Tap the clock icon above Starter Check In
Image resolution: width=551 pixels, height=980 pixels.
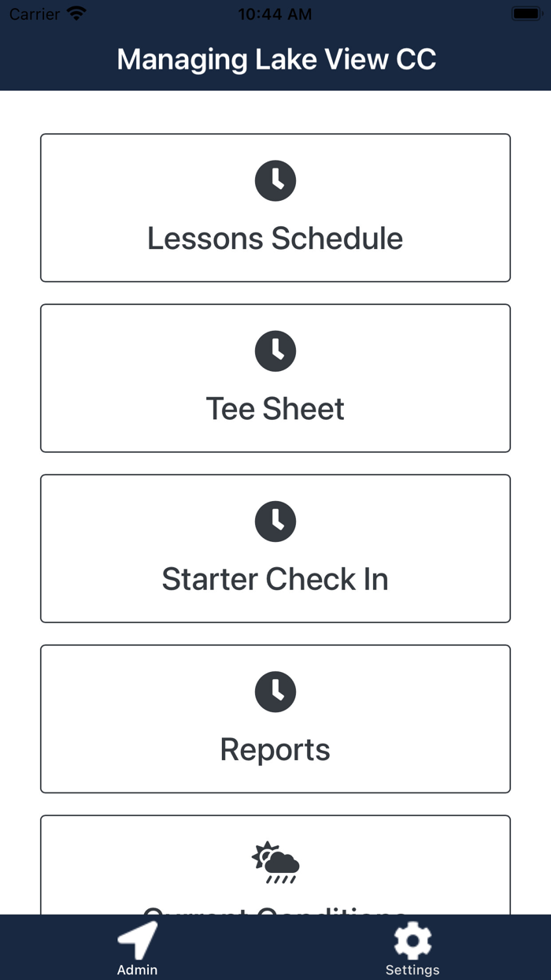click(x=275, y=521)
